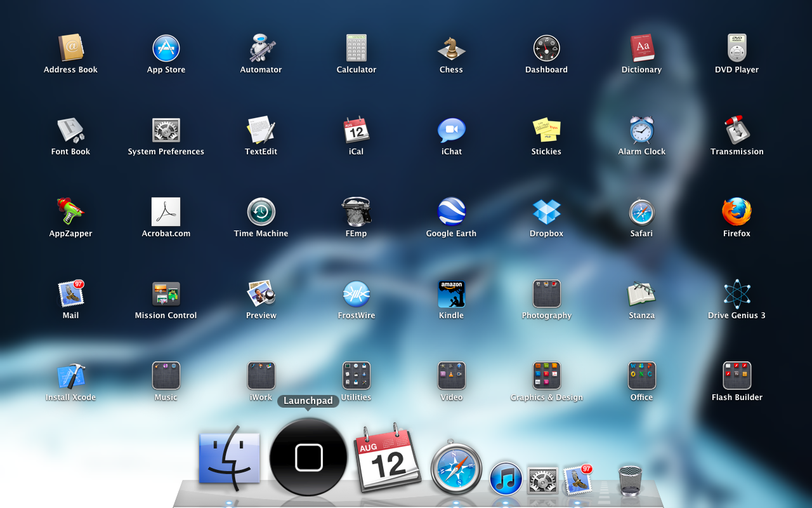Expand the Flash Builder folder
Image resolution: width=812 pixels, height=508 pixels.
click(737, 376)
